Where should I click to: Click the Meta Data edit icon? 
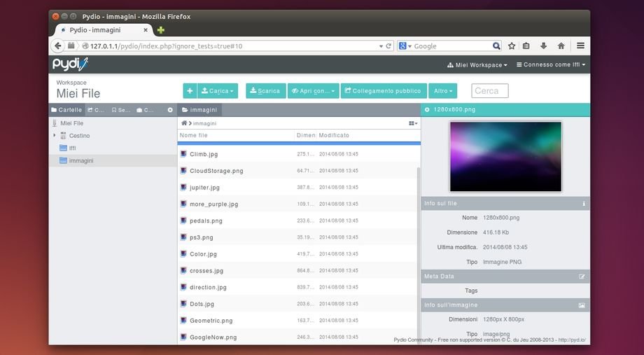pos(582,277)
